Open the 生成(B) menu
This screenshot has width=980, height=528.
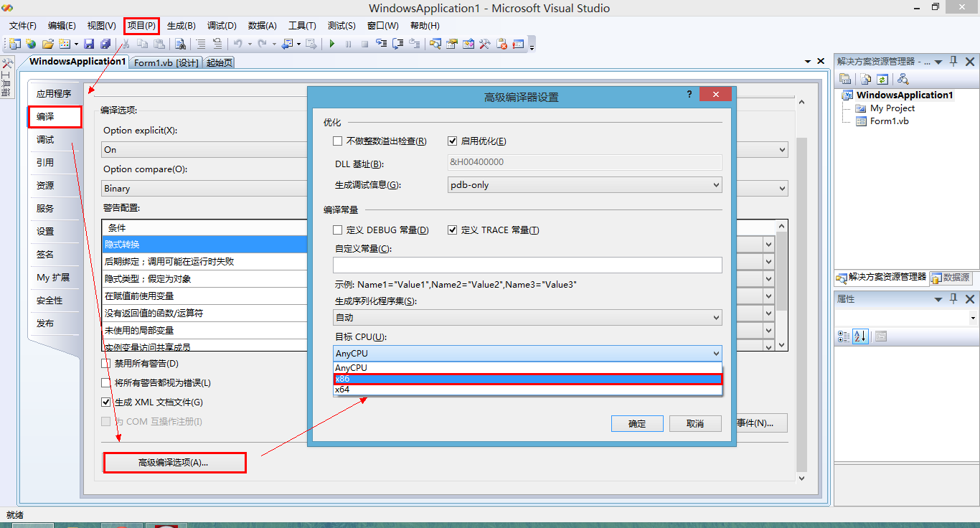tap(181, 25)
